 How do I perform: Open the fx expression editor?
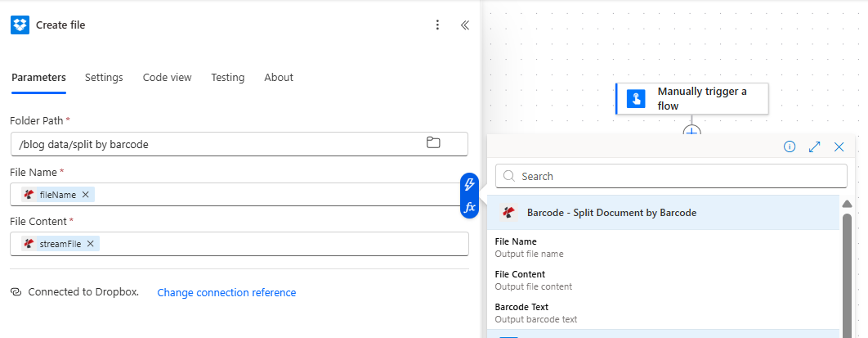[470, 208]
